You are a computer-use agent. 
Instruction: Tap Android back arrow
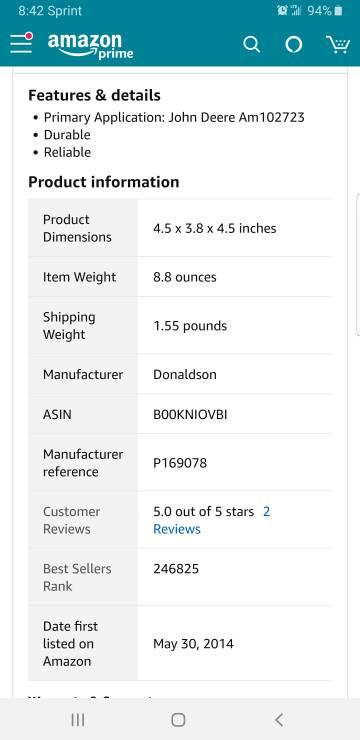tap(279, 720)
